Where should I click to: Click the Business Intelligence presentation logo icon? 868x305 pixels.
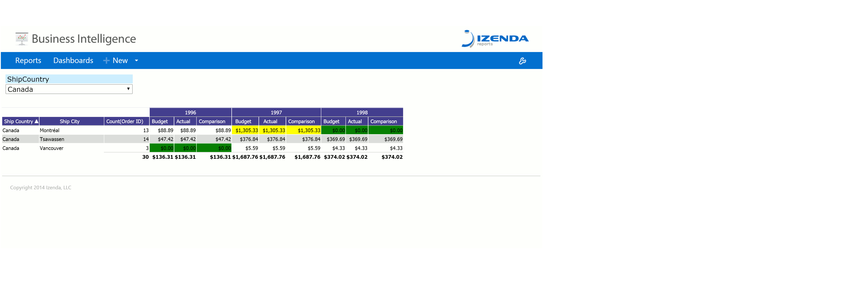click(x=22, y=39)
